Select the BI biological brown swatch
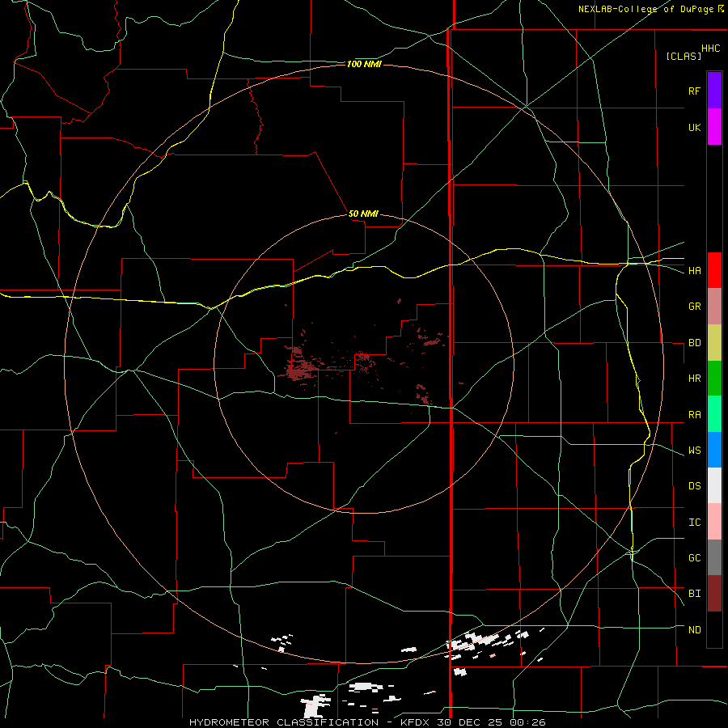 pos(714,594)
